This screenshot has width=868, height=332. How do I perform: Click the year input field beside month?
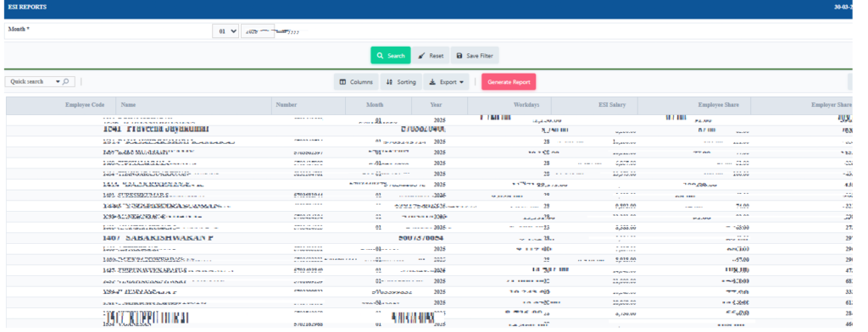coord(258,31)
